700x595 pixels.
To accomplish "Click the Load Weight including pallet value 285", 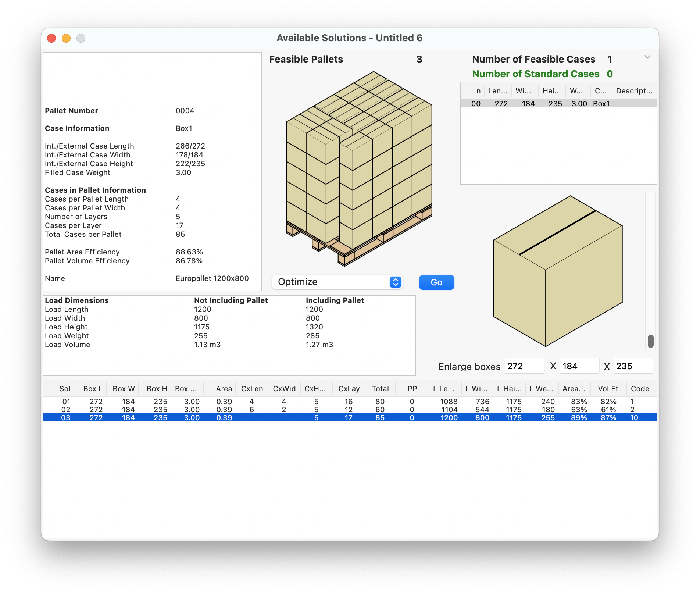I will tap(312, 336).
